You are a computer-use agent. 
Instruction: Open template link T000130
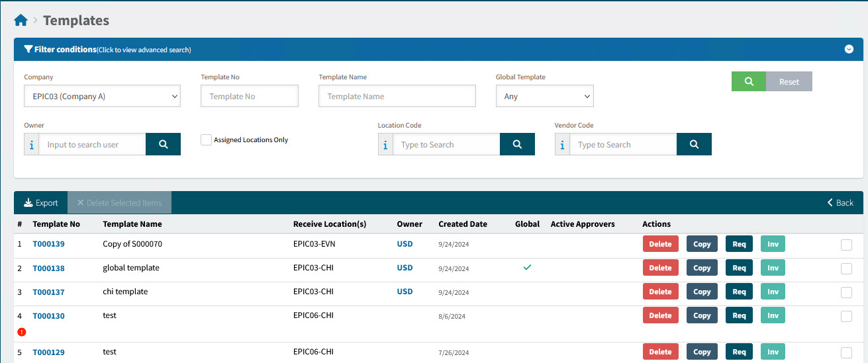click(49, 316)
